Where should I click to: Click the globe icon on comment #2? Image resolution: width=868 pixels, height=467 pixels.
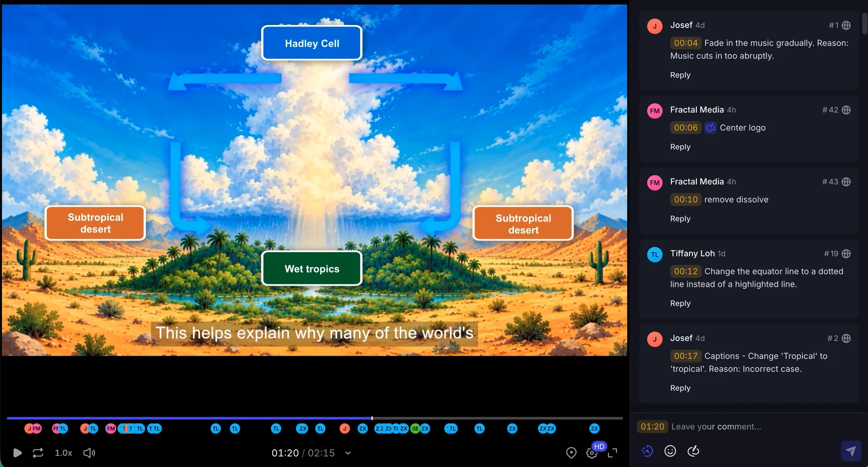pos(846,338)
